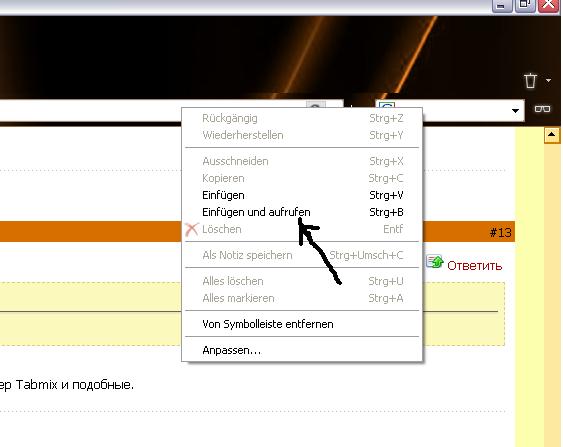Image resolution: width=563 pixels, height=447 pixels.
Task: Click inside the address bar field
Action: (x=151, y=111)
